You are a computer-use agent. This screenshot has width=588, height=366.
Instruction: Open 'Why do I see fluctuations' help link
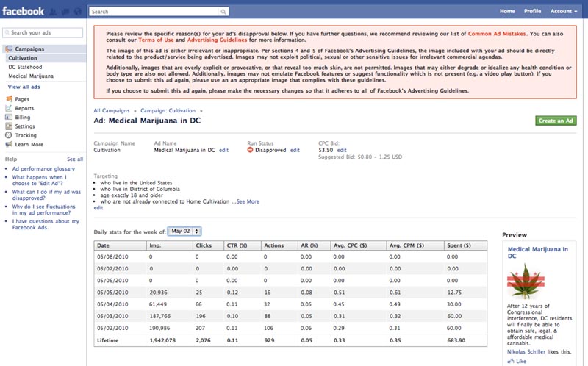(43, 209)
